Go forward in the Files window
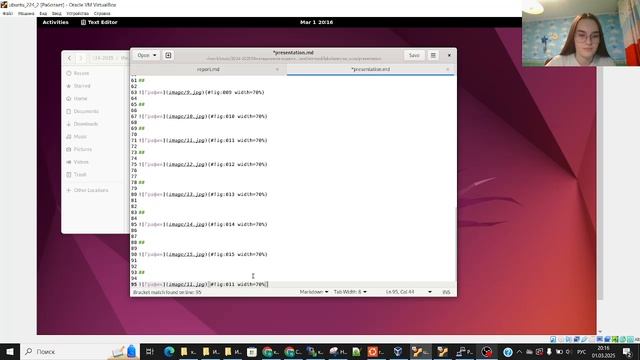Image resolution: width=640 pixels, height=360 pixels. click(81, 58)
